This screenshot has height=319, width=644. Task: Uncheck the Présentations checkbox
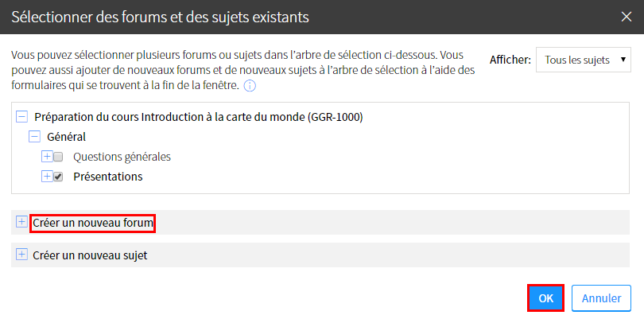(58, 177)
